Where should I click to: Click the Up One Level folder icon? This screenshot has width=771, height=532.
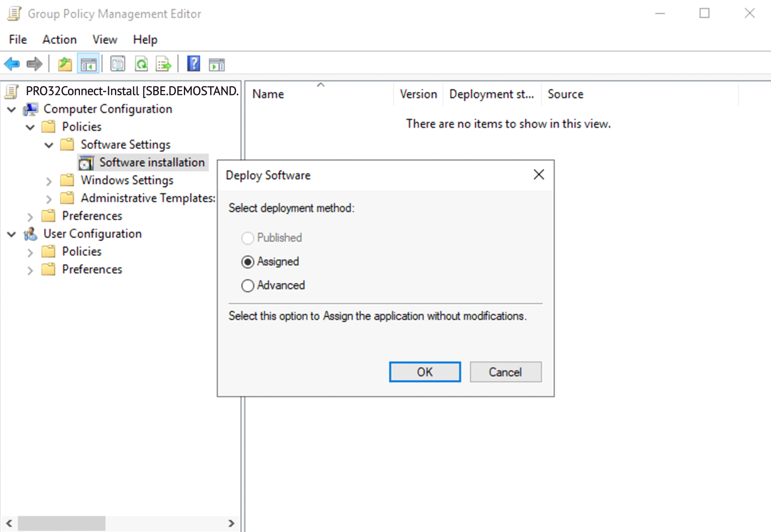coord(65,64)
